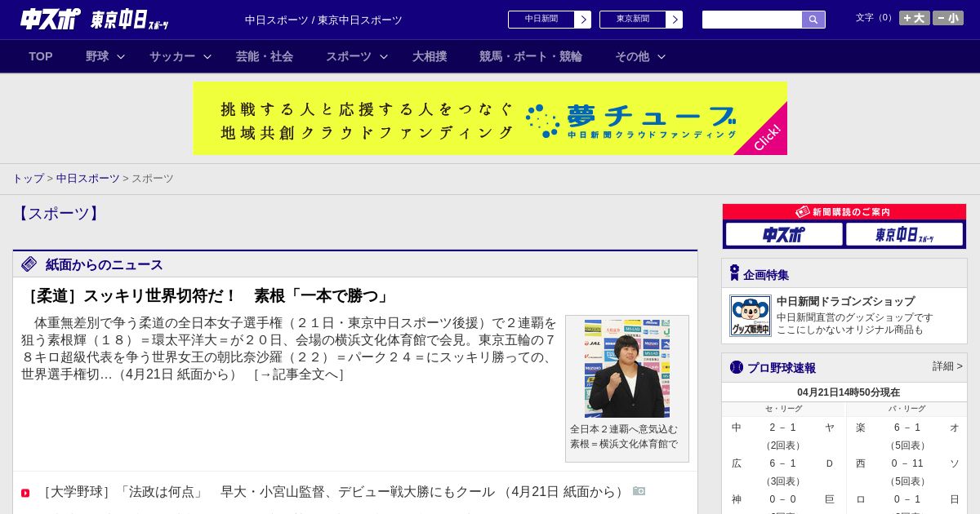The image size is (980, 514).
Task: Expand the サッカー dropdown chevron
Action: click(x=207, y=57)
